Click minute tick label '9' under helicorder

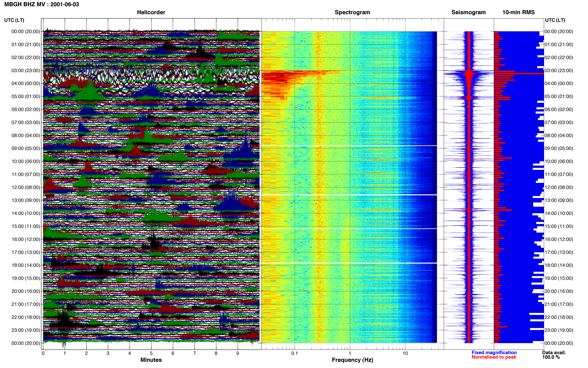click(x=238, y=353)
